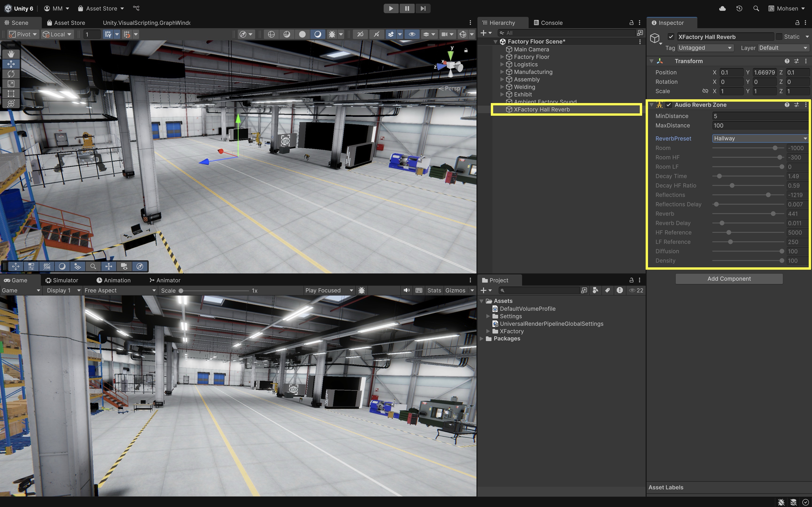The width and height of the screenshot is (812, 507).
Task: Mute audio in the Game view
Action: [x=406, y=290]
